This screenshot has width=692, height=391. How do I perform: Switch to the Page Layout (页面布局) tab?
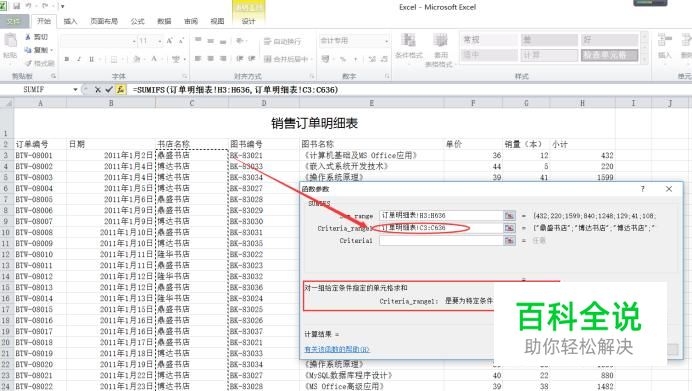pyautogui.click(x=104, y=21)
